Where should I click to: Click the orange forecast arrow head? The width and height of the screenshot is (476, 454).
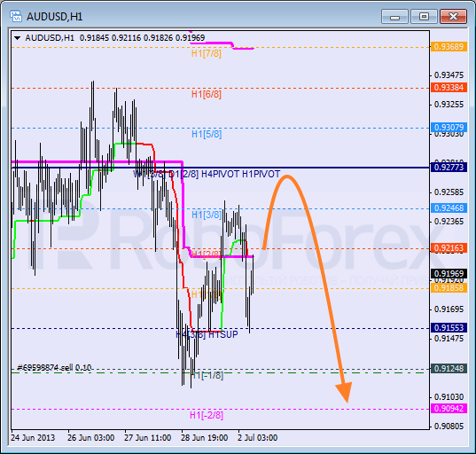(x=344, y=392)
